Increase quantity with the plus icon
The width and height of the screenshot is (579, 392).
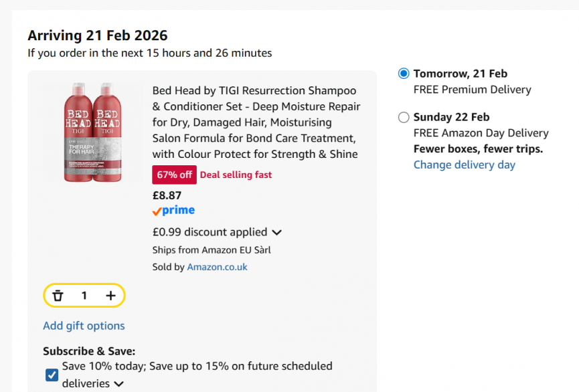point(111,295)
